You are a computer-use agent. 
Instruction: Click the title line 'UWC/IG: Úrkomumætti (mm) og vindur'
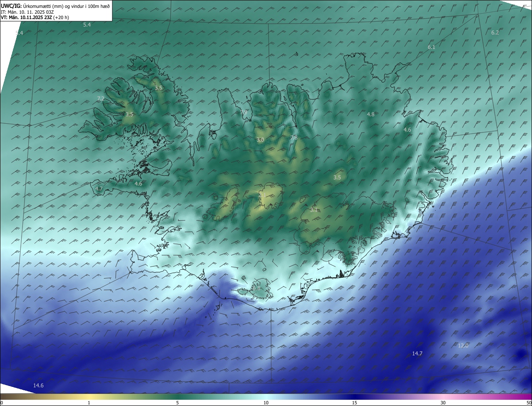point(55,6)
